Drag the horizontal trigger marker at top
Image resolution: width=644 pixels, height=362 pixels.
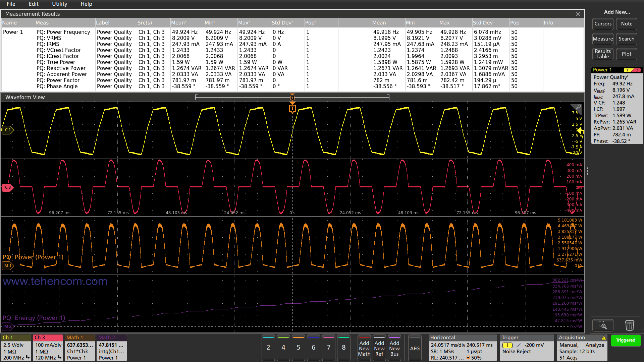click(292, 97)
